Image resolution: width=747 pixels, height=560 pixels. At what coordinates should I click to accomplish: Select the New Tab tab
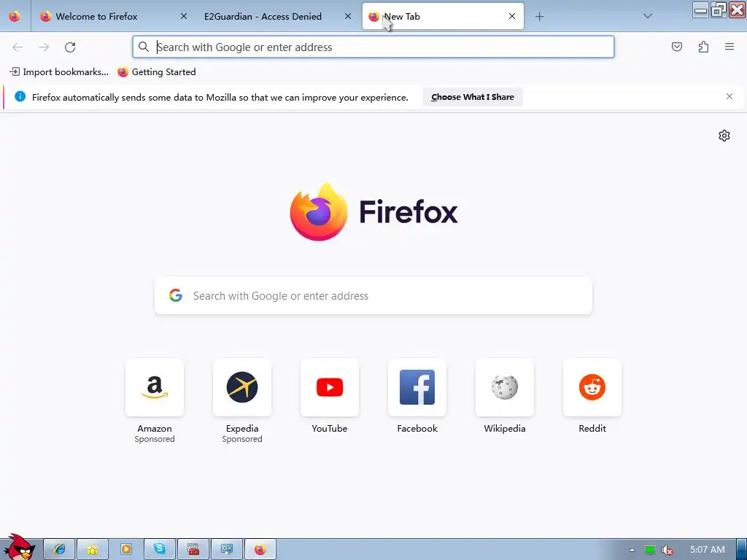pos(443,16)
